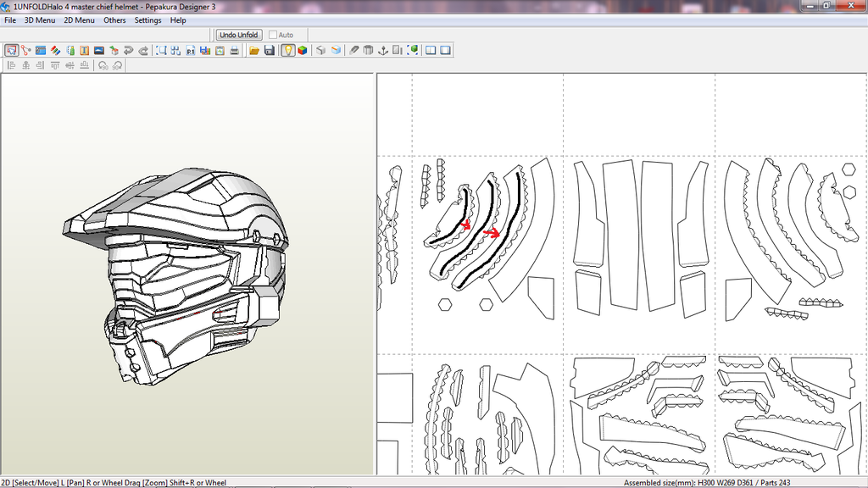
Task: Click the align bottom icon
Action: tap(84, 65)
